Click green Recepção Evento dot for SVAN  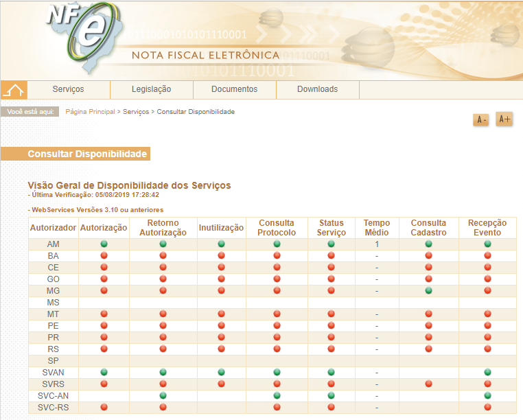(487, 372)
